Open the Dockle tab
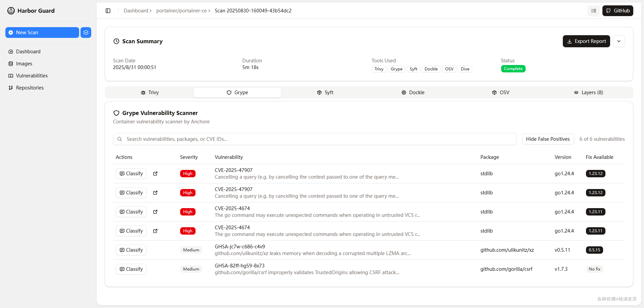This screenshot has height=308, width=644. tap(413, 93)
